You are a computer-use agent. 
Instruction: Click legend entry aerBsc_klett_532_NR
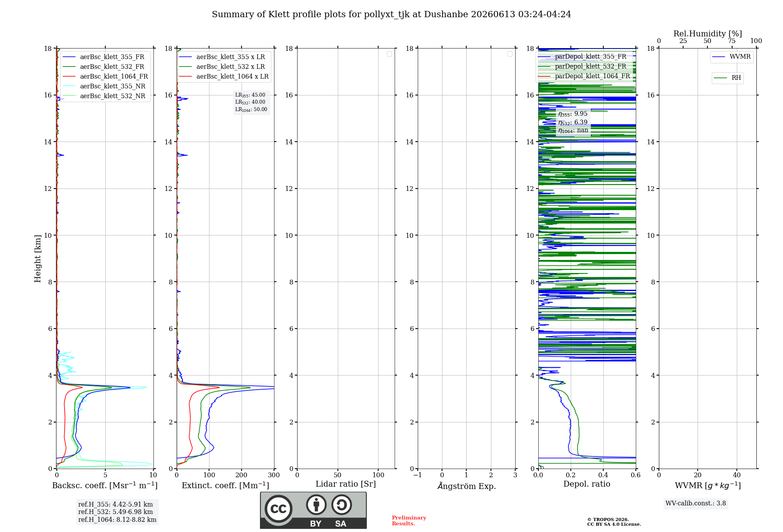pyautogui.click(x=113, y=96)
